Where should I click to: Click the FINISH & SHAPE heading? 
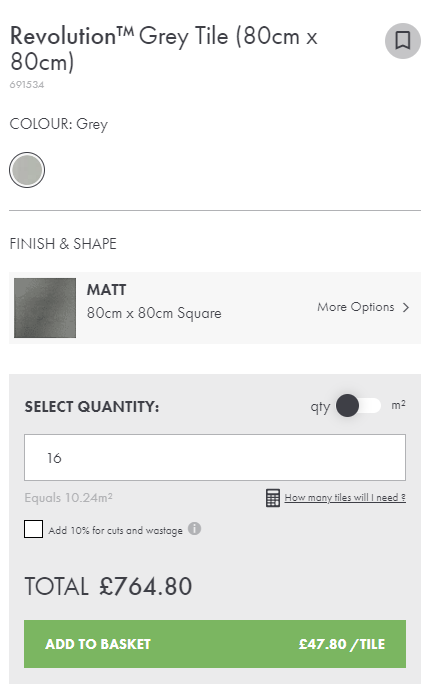(x=63, y=244)
